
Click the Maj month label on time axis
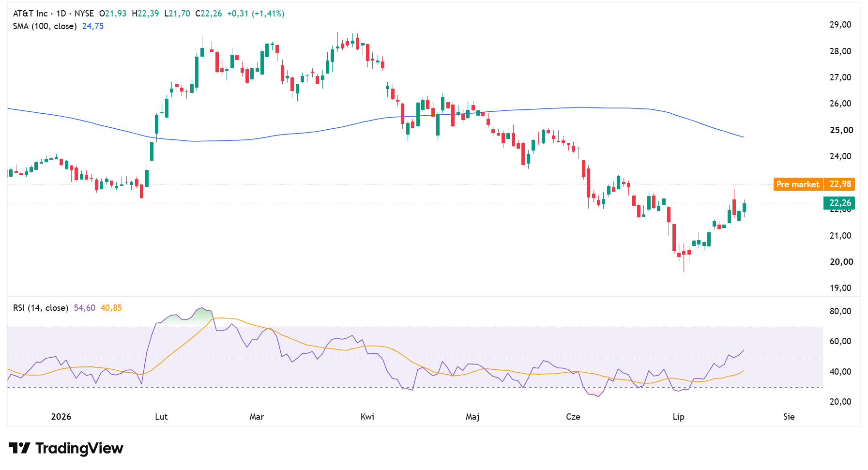coord(472,417)
